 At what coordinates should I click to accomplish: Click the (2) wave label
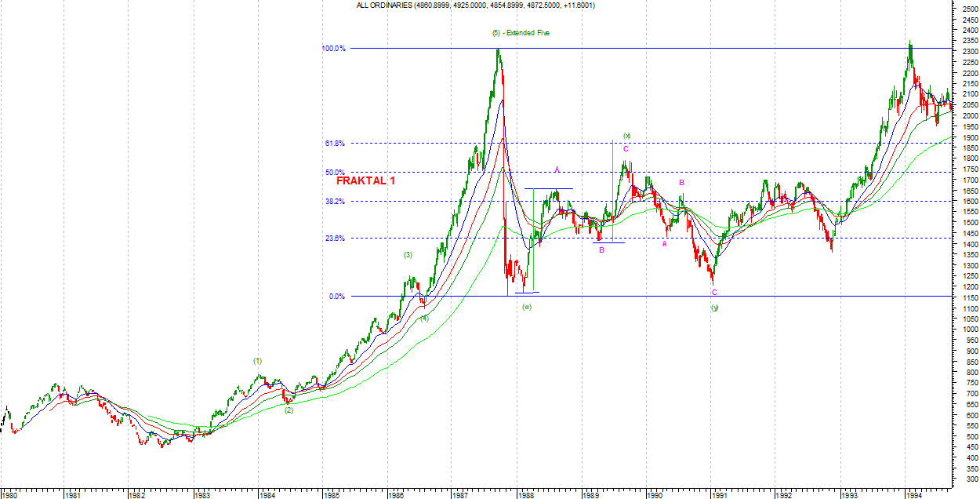pyautogui.click(x=289, y=410)
